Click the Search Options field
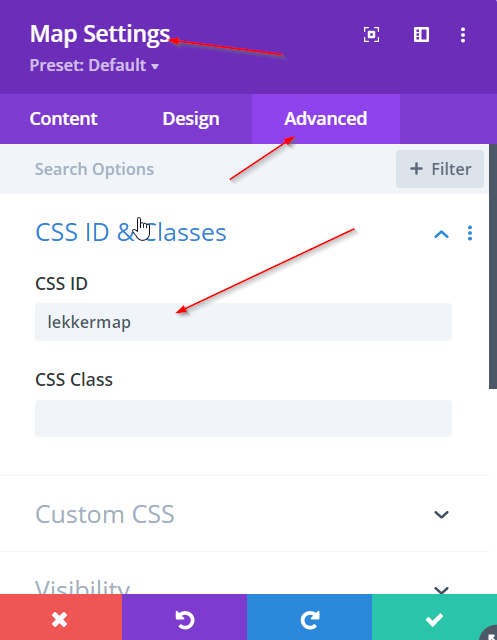This screenshot has height=640, width=497. click(196, 169)
